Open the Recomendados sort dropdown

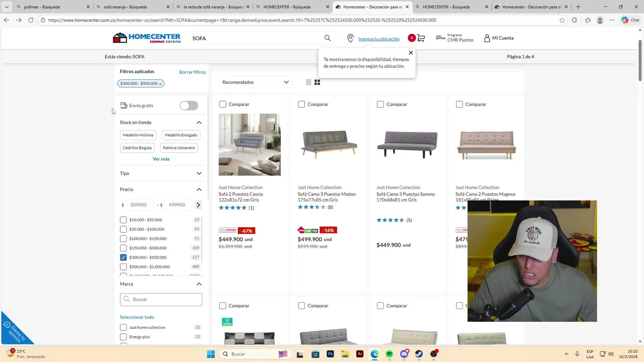click(255, 82)
